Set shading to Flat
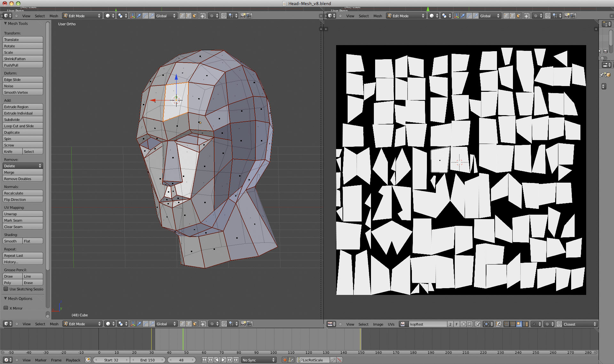Viewport: 614px width, 364px height. coord(33,241)
